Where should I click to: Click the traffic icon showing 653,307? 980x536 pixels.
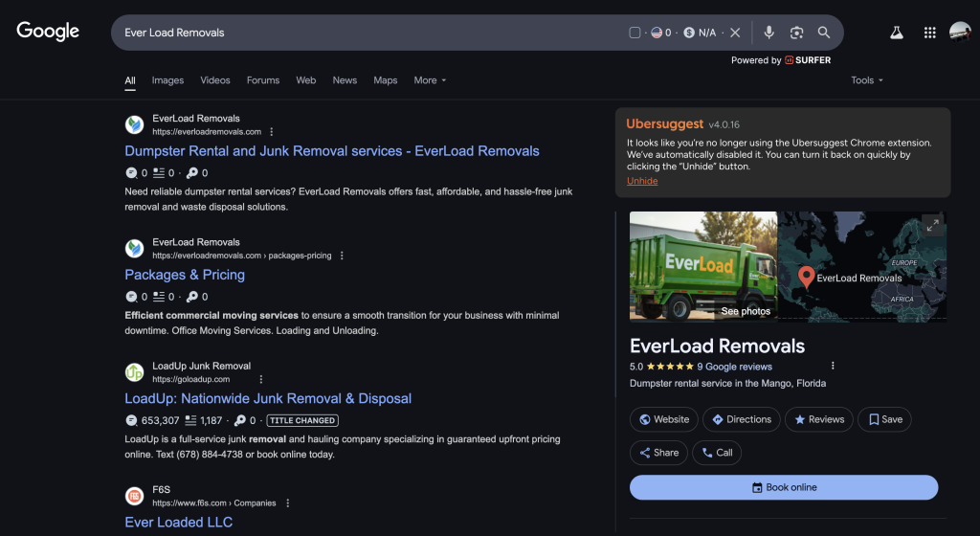(131, 420)
